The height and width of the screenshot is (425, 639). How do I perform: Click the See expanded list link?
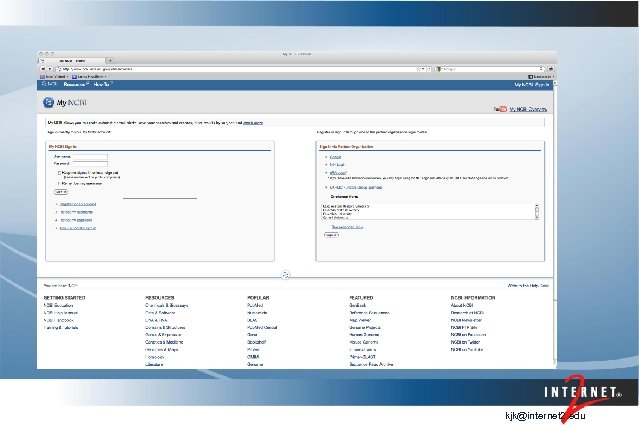[347, 227]
